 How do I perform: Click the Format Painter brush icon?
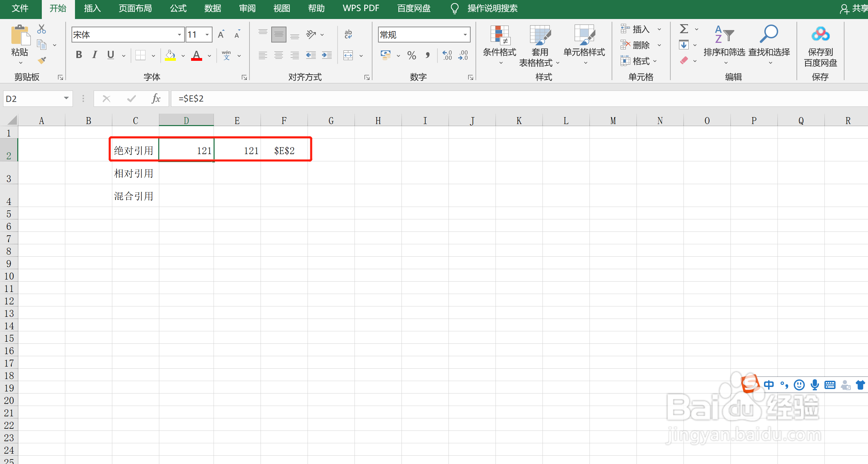tap(42, 60)
